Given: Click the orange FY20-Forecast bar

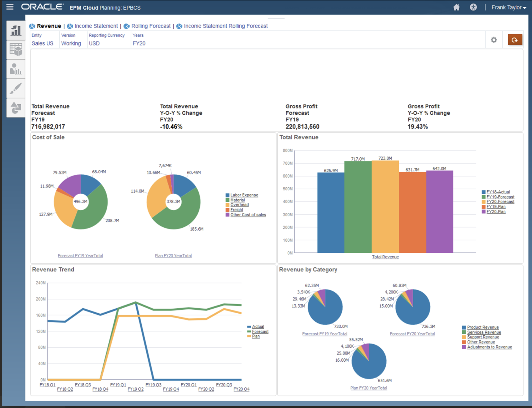Looking at the screenshot, I should [x=385, y=207].
